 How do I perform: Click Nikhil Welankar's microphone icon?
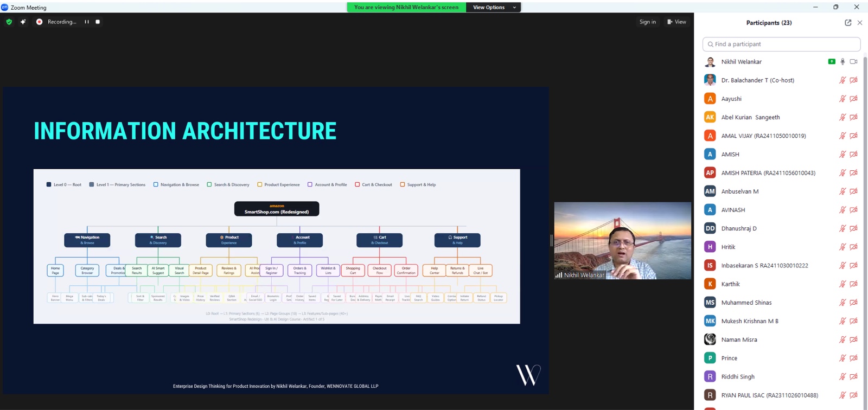pos(843,62)
